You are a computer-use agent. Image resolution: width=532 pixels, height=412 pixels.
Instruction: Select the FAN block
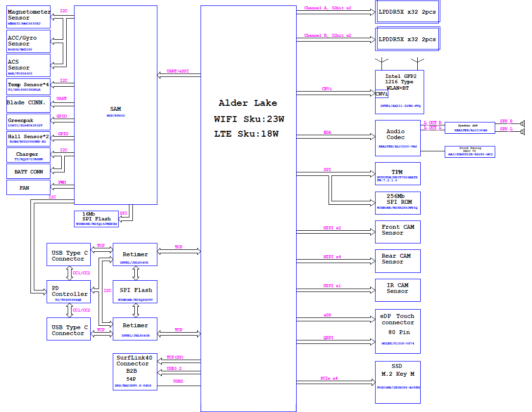pyautogui.click(x=28, y=187)
